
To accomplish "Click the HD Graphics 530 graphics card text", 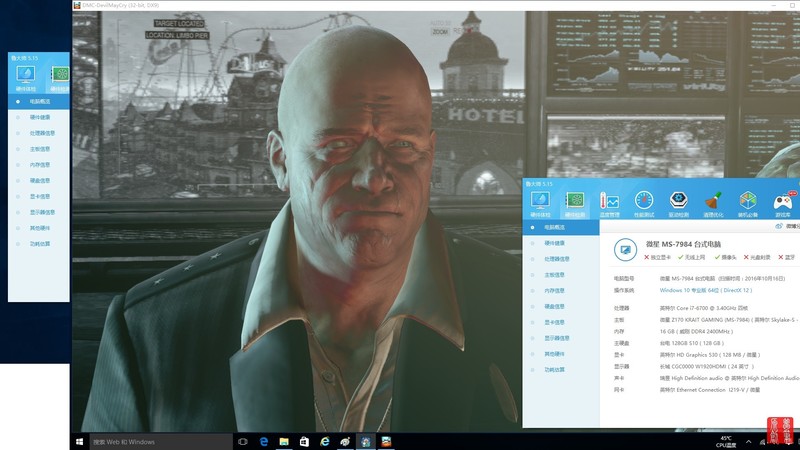I will coord(710,355).
